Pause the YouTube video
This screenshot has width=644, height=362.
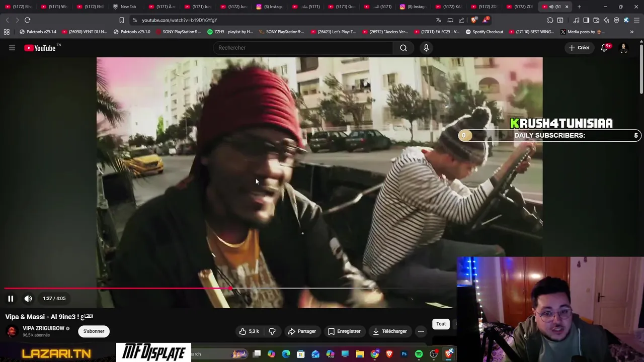click(x=11, y=298)
